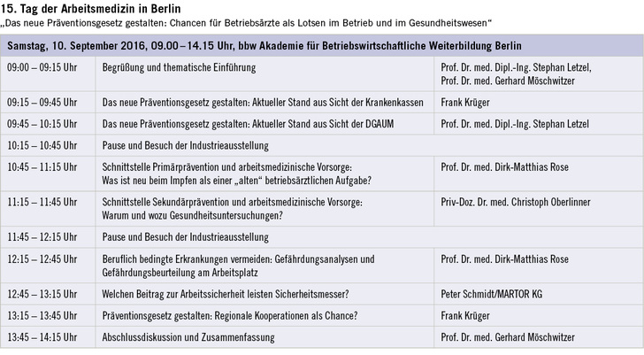Image resolution: width=644 pixels, height=355 pixels.
Task: Select the header row 'Samstag, 10. September 2016'
Action: tap(264, 45)
